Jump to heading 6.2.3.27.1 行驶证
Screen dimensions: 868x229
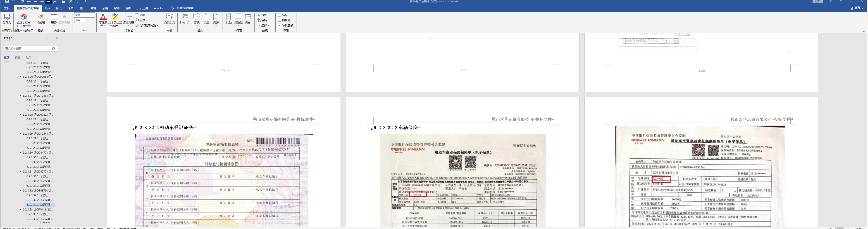pyautogui.click(x=37, y=100)
